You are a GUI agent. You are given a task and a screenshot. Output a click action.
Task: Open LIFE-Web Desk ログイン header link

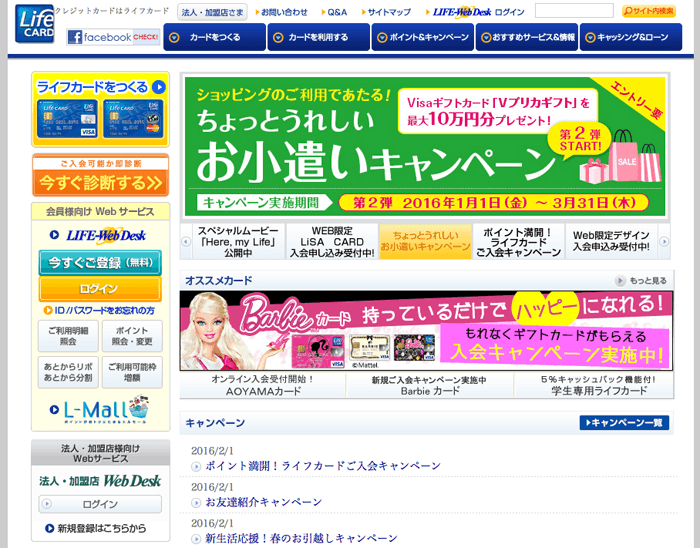[x=475, y=12]
